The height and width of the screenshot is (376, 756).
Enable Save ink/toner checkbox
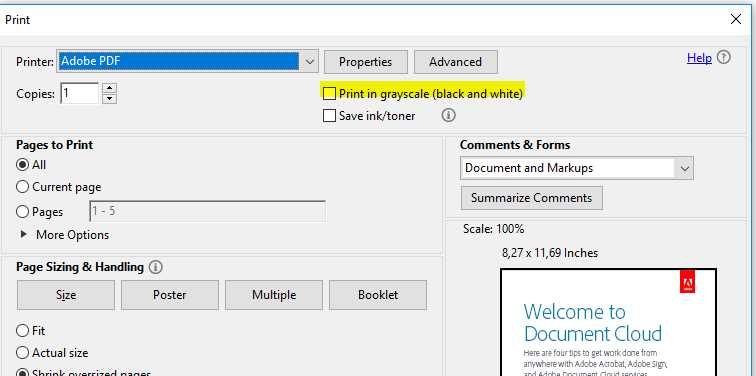coord(329,116)
